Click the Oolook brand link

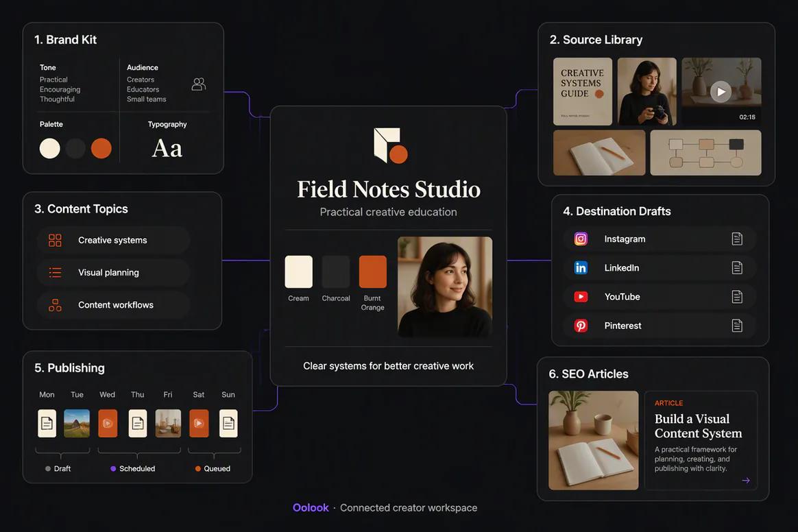311,507
